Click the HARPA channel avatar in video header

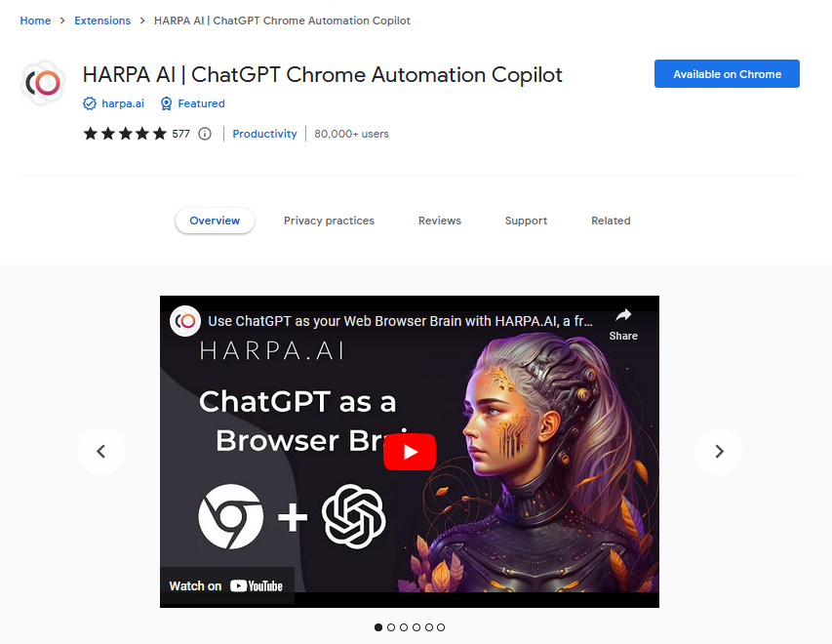pyautogui.click(x=185, y=321)
